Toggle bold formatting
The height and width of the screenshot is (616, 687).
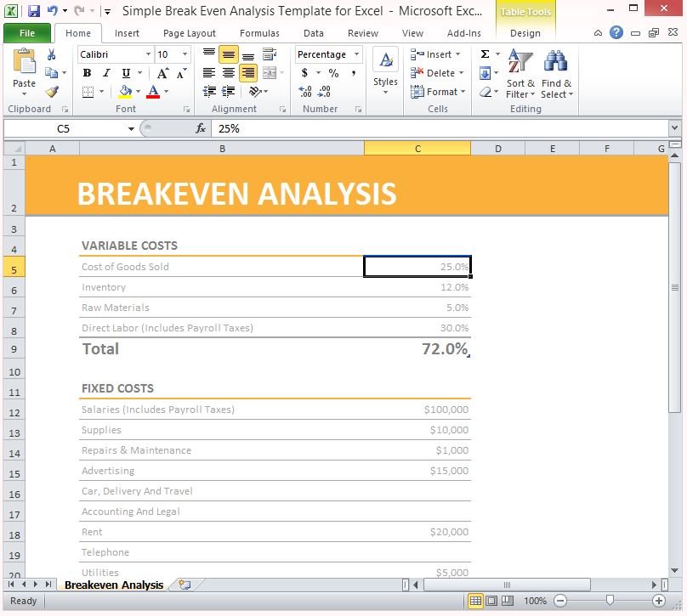point(88,73)
